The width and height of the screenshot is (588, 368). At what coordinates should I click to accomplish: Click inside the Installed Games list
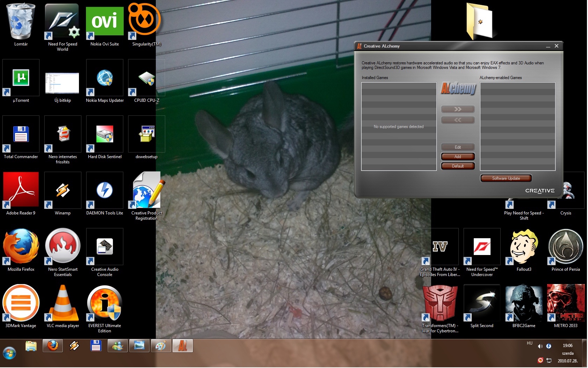point(399,126)
